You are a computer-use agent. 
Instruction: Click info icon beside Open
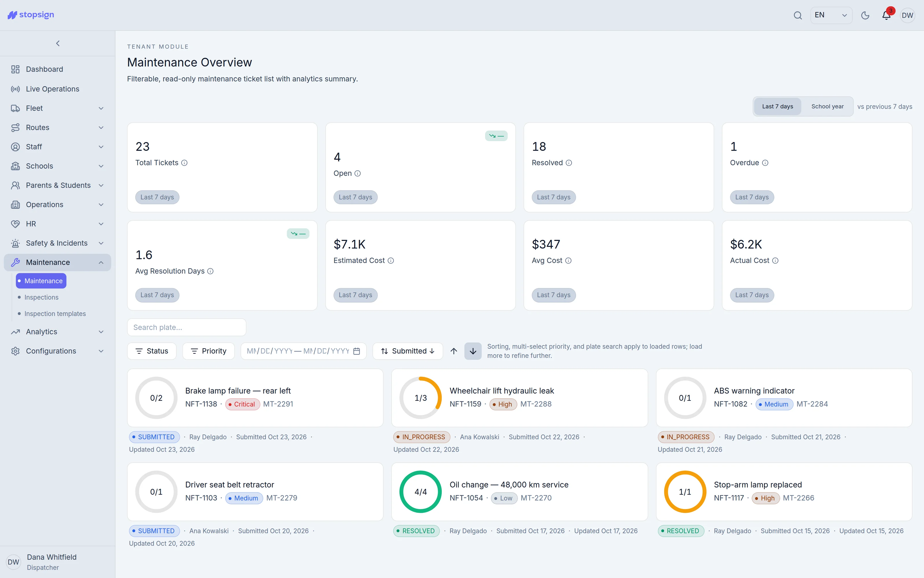pos(358,174)
